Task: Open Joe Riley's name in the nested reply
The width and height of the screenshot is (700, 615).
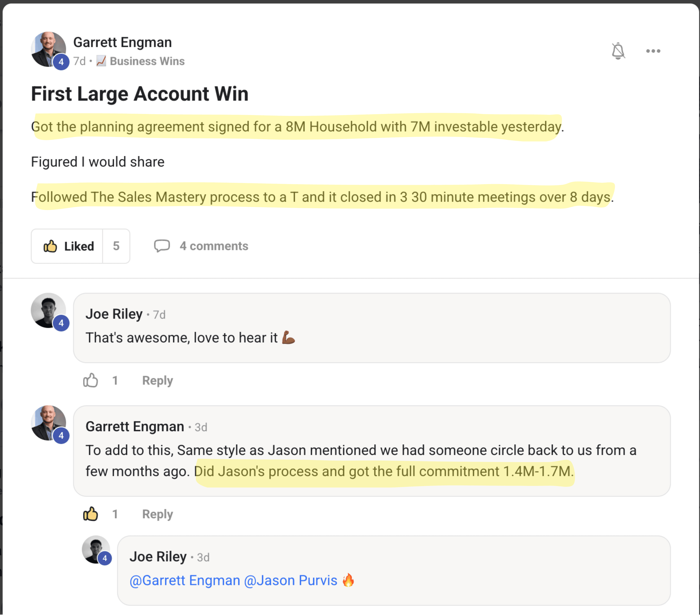Action: coord(158,556)
